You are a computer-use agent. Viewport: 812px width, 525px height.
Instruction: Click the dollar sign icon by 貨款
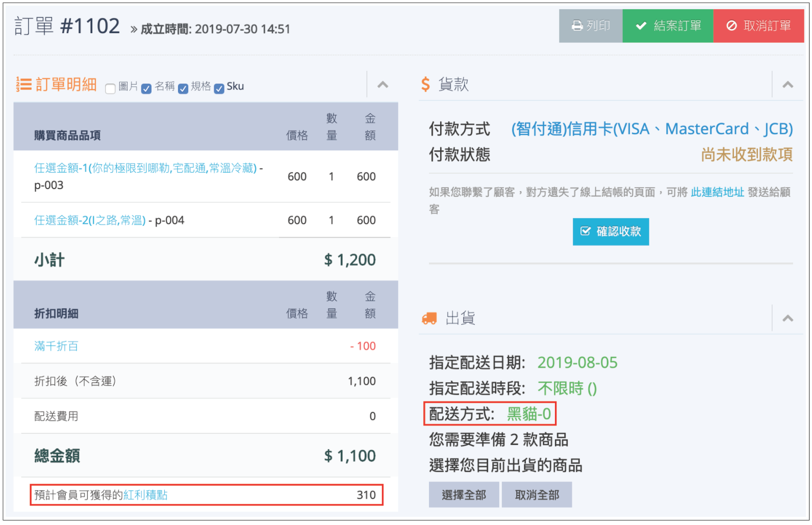pyautogui.click(x=425, y=84)
